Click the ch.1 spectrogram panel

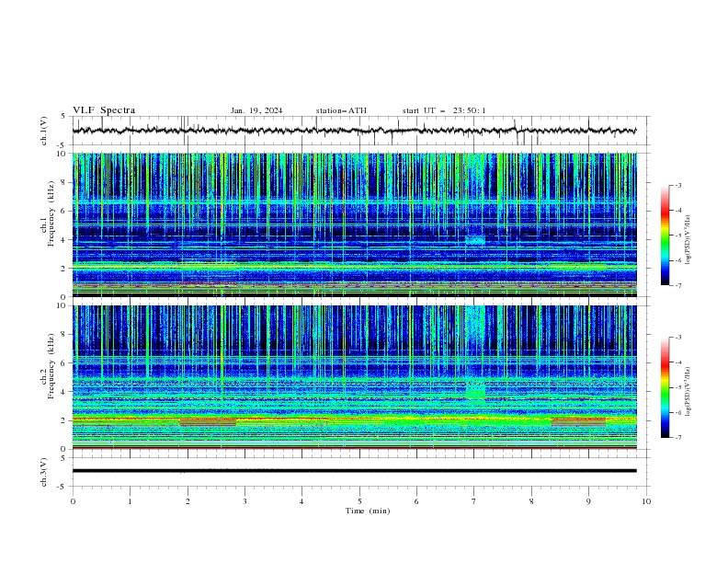[x=354, y=224]
